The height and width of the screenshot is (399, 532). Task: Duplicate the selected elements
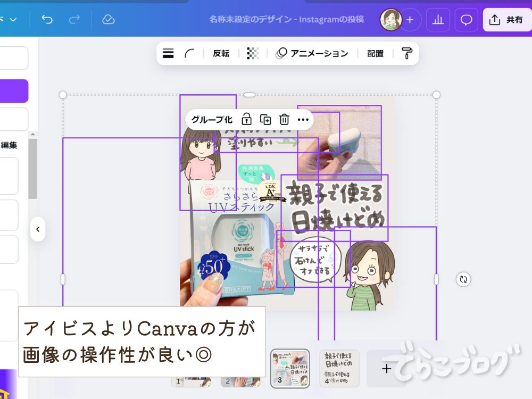click(x=265, y=119)
